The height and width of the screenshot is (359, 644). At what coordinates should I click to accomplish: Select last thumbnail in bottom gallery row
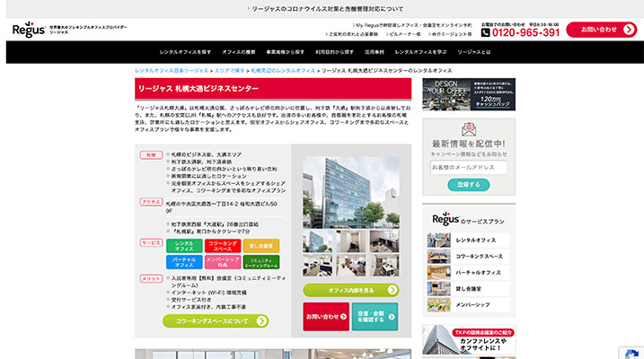[384, 265]
